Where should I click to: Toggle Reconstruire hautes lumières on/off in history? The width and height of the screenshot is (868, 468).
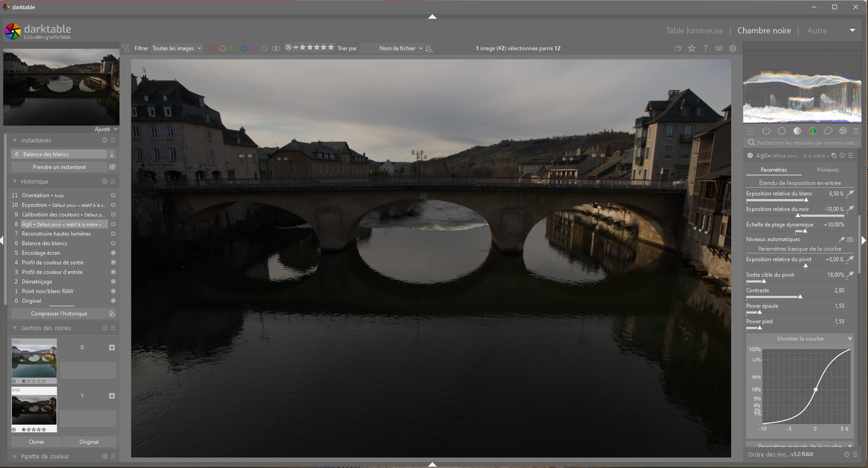(x=113, y=234)
